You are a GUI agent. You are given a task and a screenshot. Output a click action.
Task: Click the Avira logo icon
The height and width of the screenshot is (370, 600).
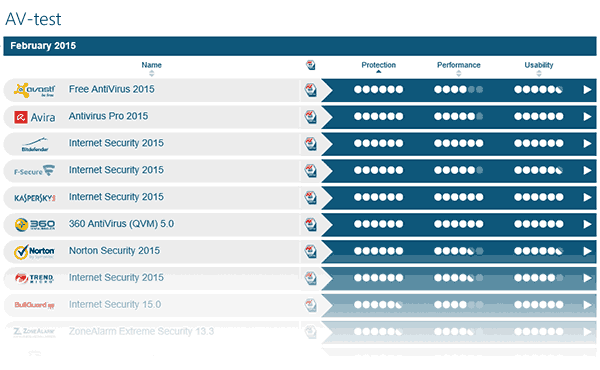[x=34, y=117]
